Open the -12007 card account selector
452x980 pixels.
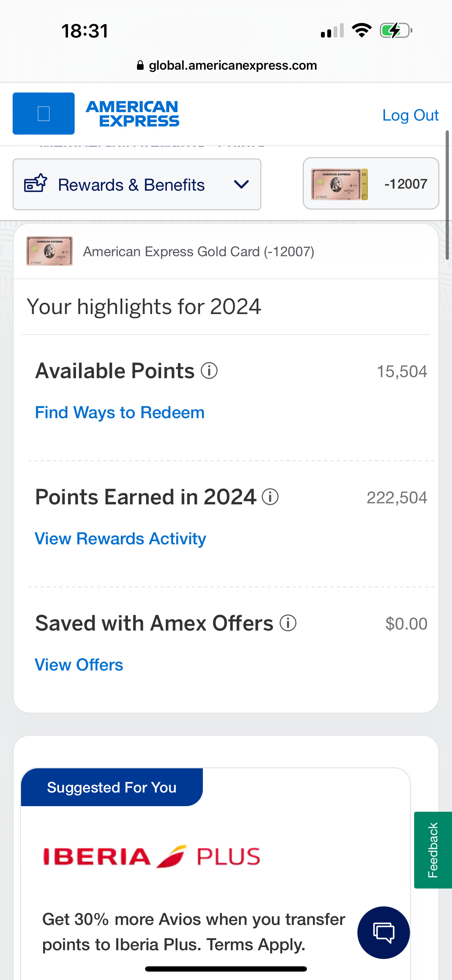[x=371, y=184]
